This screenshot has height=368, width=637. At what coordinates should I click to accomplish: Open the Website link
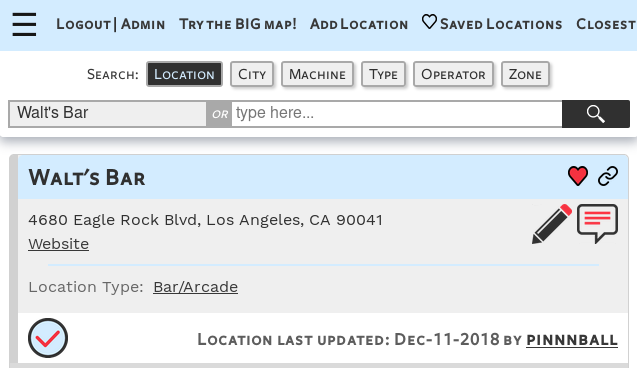(58, 244)
